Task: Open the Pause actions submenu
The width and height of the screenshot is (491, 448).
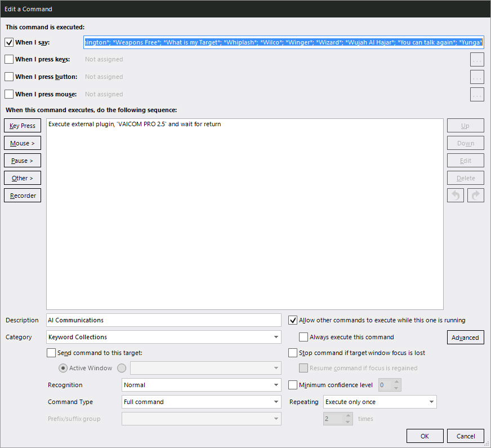Action: 23,161
